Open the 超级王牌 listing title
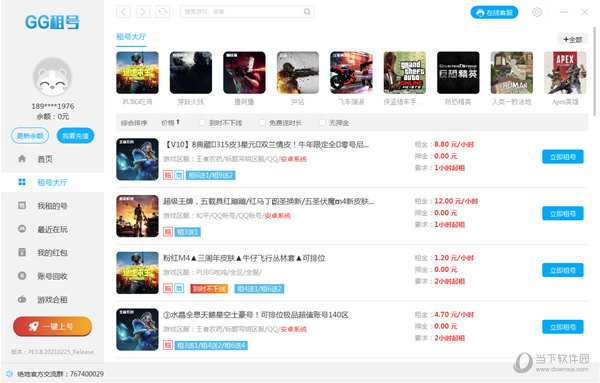 269,201
